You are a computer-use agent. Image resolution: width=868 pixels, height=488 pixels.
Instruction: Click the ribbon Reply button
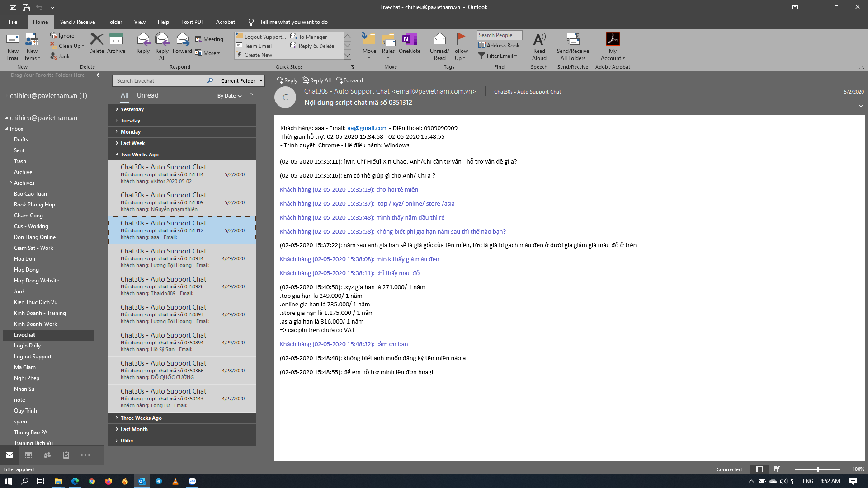pyautogui.click(x=143, y=43)
